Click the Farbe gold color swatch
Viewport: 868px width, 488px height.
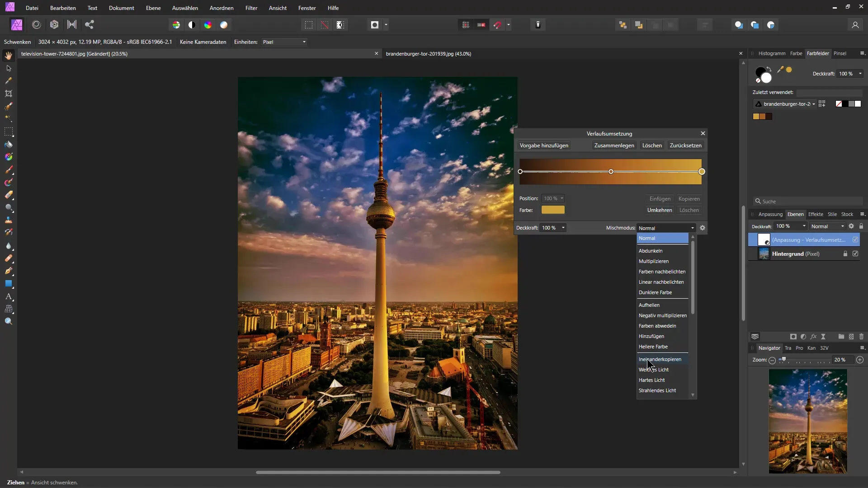pos(553,210)
